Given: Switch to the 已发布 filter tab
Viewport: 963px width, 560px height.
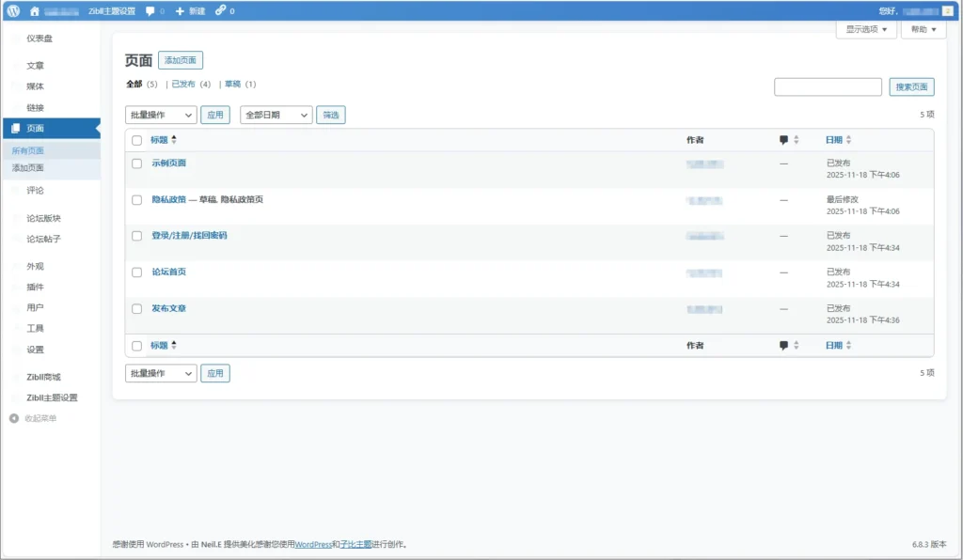Looking at the screenshot, I should pos(183,84).
